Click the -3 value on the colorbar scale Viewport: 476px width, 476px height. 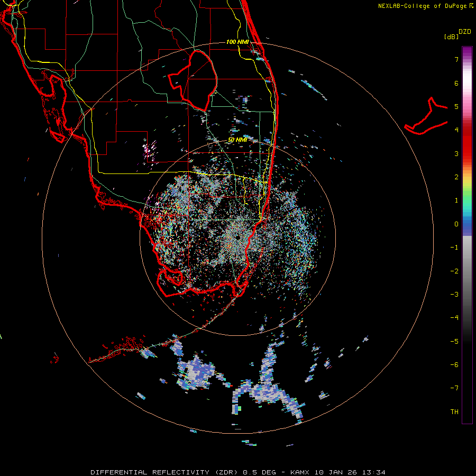point(454,294)
